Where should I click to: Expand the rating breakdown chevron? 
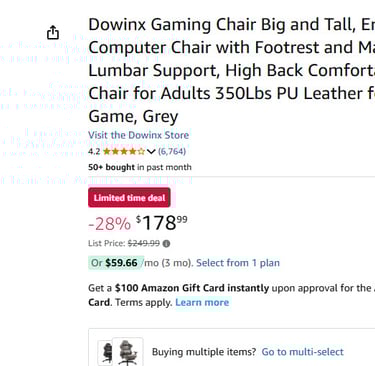tap(151, 152)
